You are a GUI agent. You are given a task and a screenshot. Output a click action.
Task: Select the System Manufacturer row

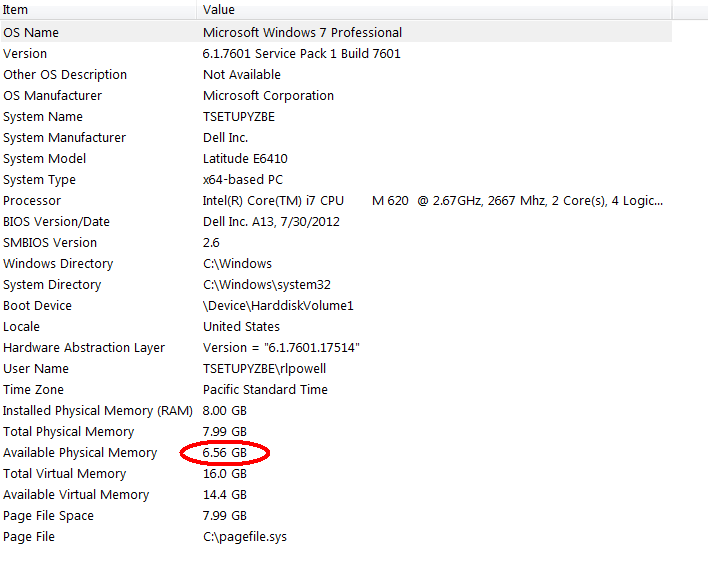coord(64,138)
